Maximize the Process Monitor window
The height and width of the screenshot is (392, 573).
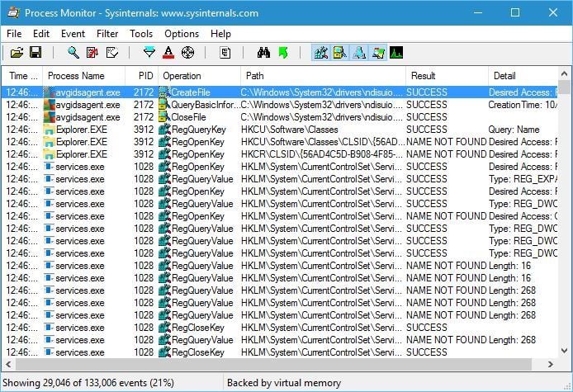pyautogui.click(x=515, y=12)
